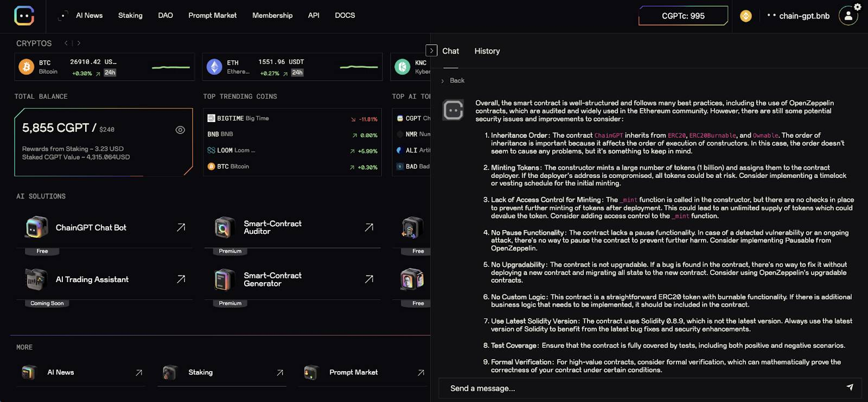Open the user profile avatar icon

pyautogui.click(x=848, y=16)
